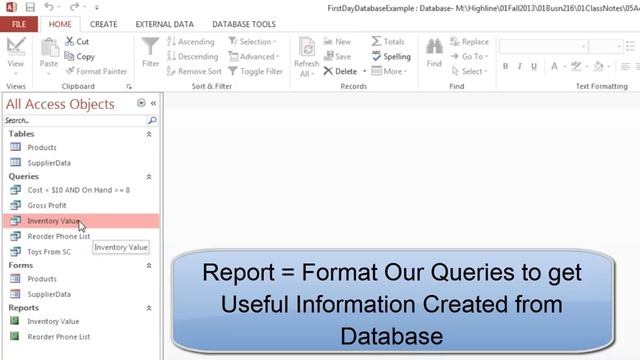Click the background fill color bucket
The width and height of the screenshot is (640, 360).
(598, 66)
